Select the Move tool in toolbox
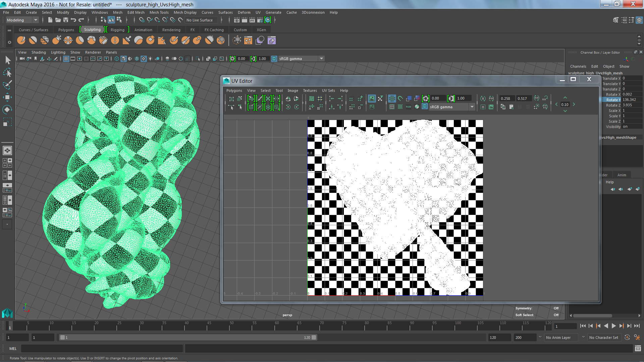Image resolution: width=644 pixels, height=362 pixels. pos(7,97)
